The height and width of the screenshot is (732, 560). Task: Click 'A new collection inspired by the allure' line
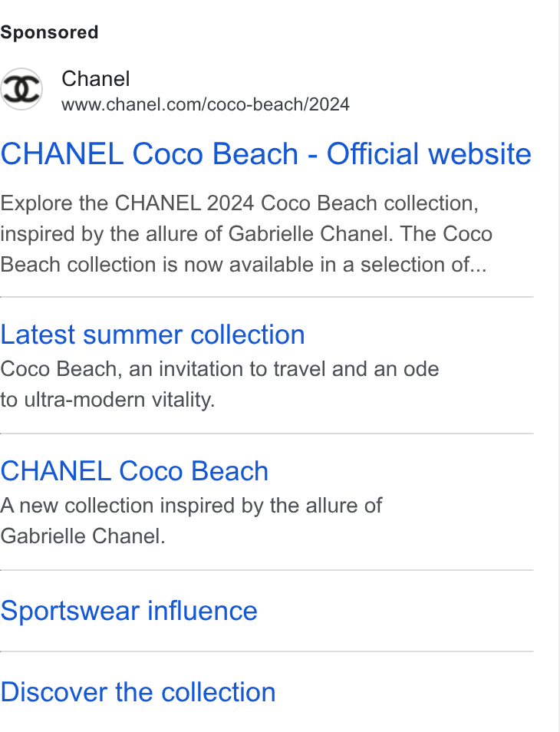coord(191,506)
